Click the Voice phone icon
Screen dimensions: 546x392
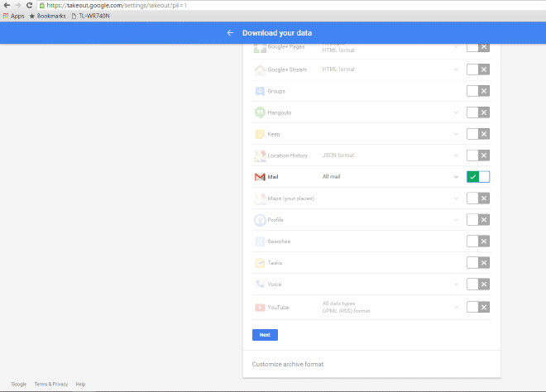point(260,284)
